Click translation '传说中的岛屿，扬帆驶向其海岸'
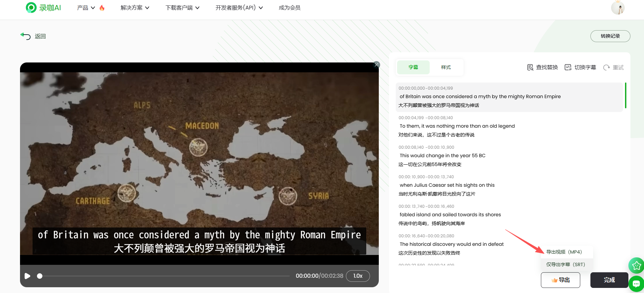 pyautogui.click(x=431, y=223)
